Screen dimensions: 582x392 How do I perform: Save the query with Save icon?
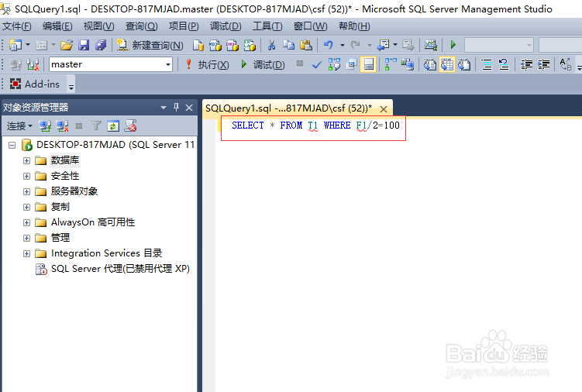tap(84, 45)
